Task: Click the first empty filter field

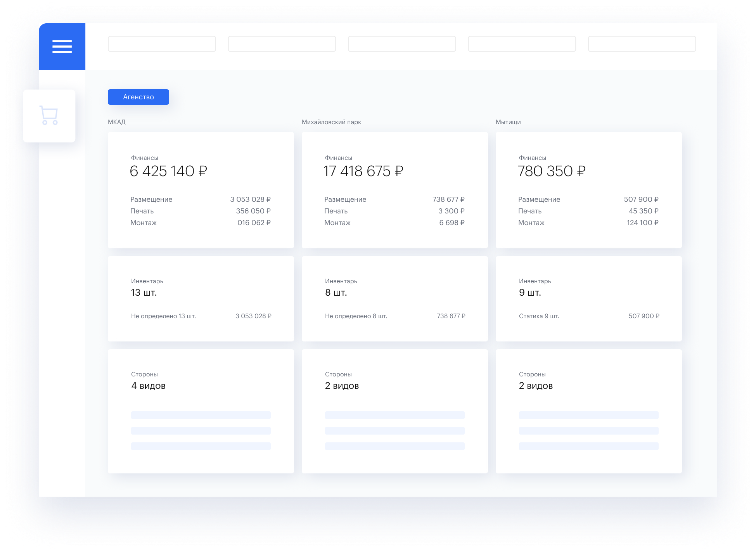Action: tap(162, 44)
